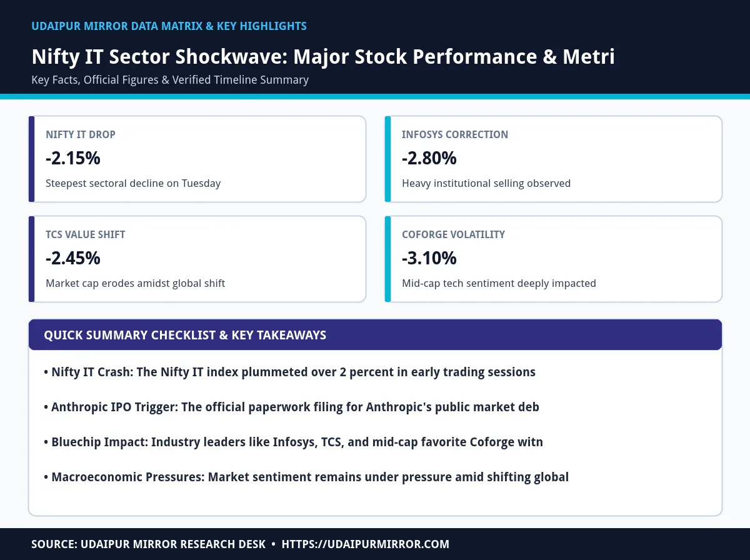Image resolution: width=750 pixels, height=560 pixels.
Task: Open the udaipurmirror.com source link
Action: 366,544
